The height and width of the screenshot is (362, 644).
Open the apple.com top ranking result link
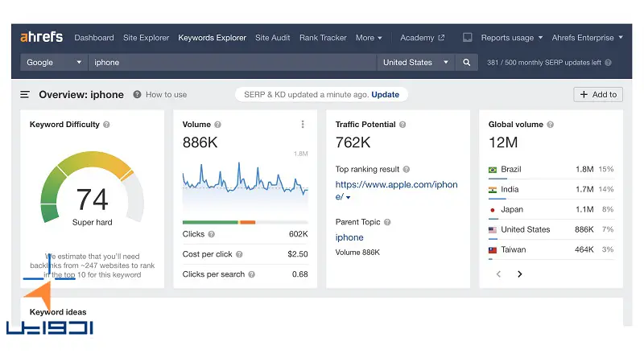[x=396, y=185]
